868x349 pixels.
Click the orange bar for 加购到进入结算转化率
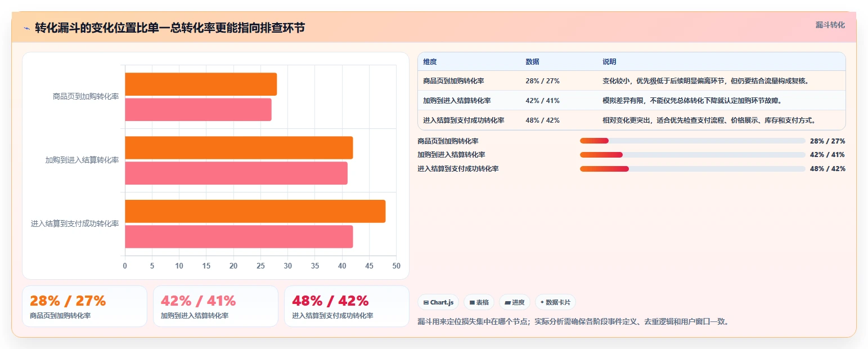point(239,147)
